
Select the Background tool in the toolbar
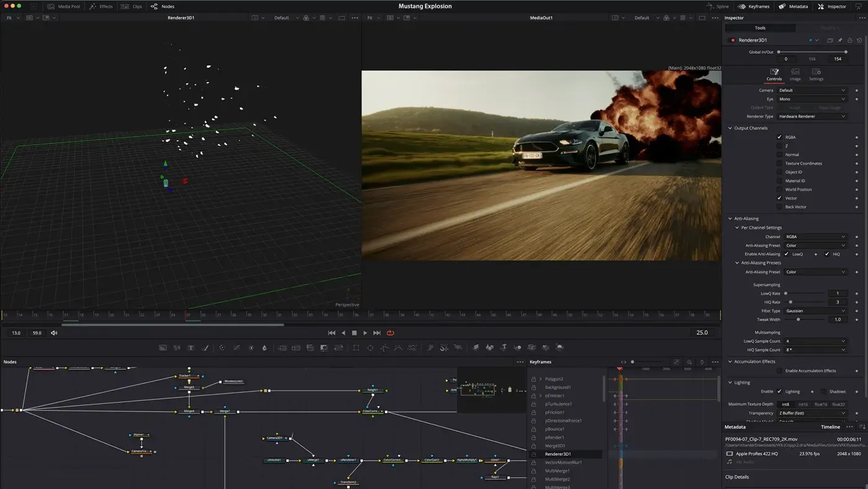tap(164, 348)
